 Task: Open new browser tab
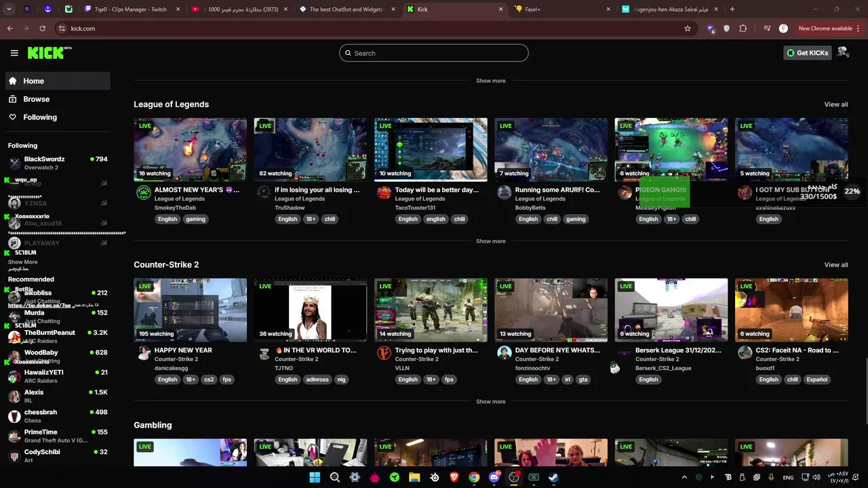732,9
